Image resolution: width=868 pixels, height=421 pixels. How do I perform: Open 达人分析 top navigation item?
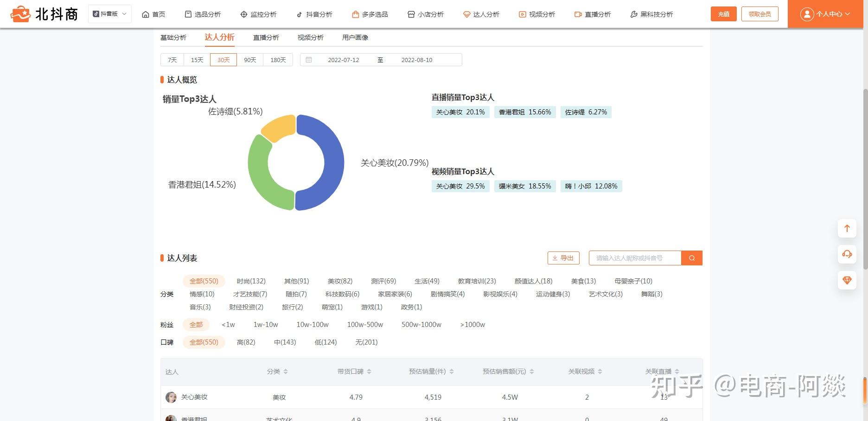click(x=481, y=14)
